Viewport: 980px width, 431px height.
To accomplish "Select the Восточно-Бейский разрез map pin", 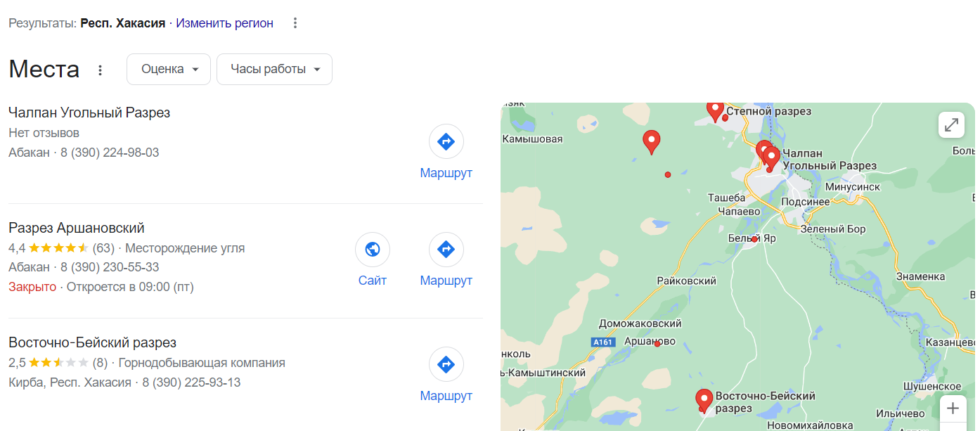I will (x=704, y=400).
